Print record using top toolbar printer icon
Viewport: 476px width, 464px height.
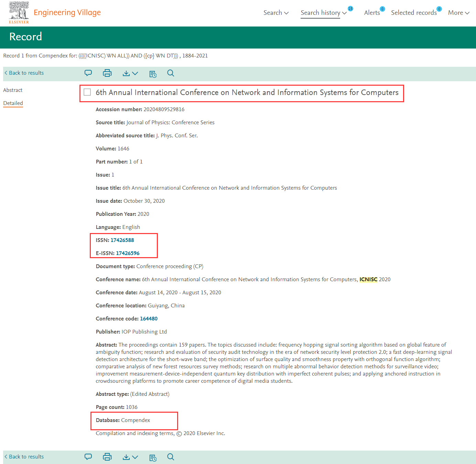tap(107, 73)
